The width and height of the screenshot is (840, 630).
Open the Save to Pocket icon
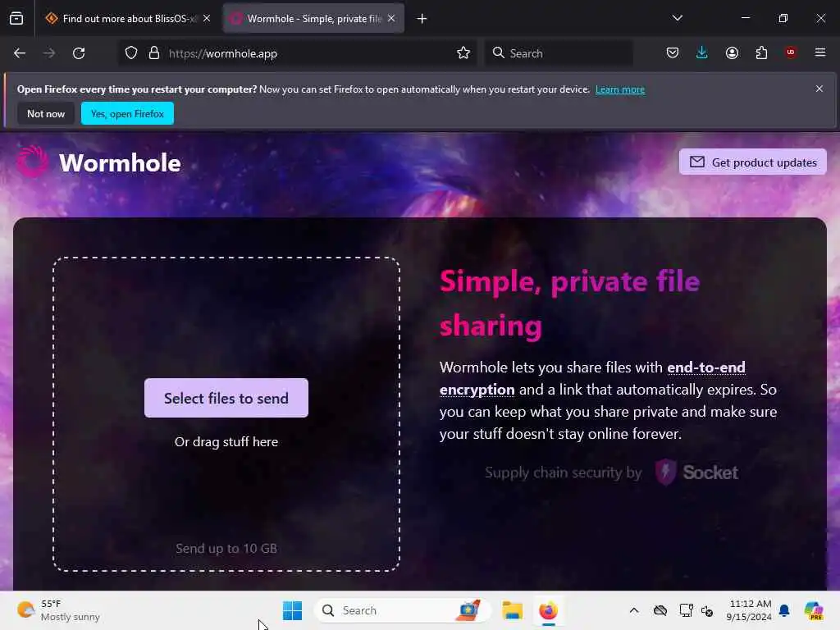pyautogui.click(x=673, y=53)
